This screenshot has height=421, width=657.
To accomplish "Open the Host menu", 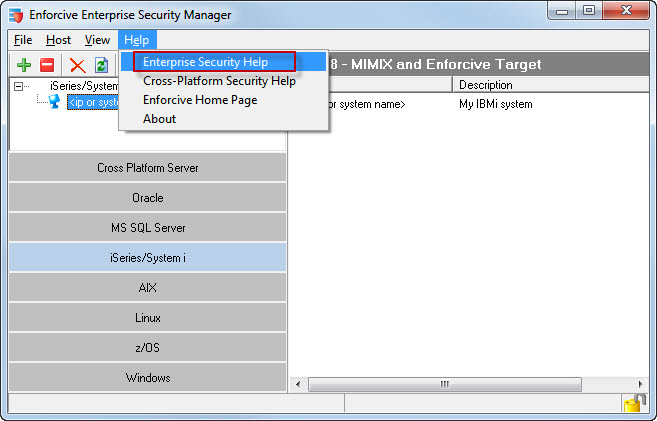I will (x=58, y=40).
